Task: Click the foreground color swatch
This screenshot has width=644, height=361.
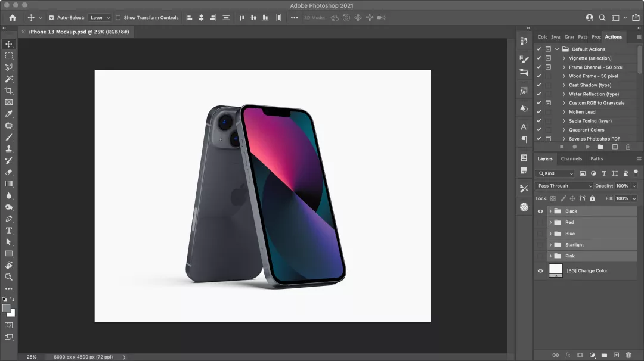Action: pyautogui.click(x=7, y=308)
